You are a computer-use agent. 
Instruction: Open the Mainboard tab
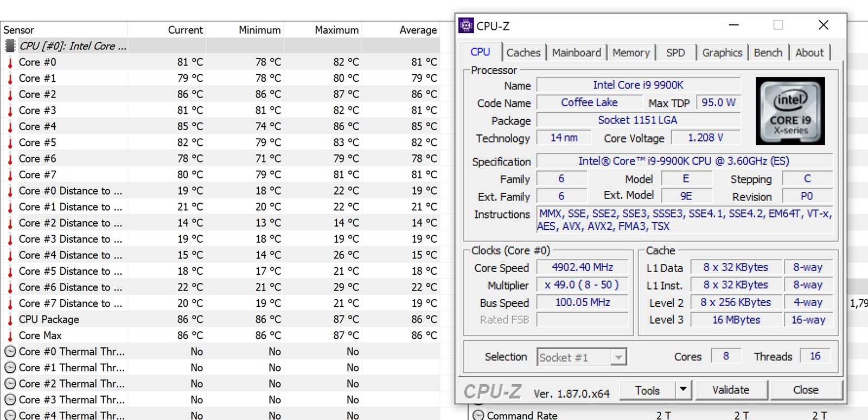pyautogui.click(x=576, y=53)
